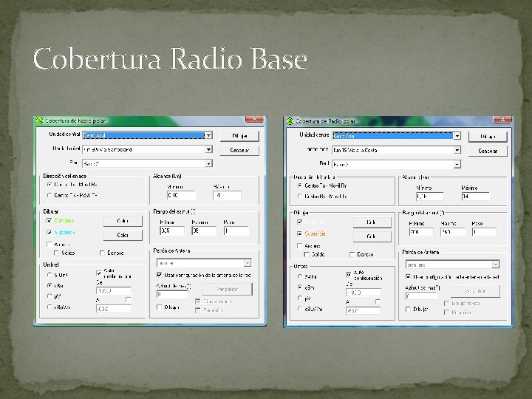The width and height of the screenshot is (532, 399).
Task: Choose Superficie Color button in right dialog
Action: coord(372,236)
